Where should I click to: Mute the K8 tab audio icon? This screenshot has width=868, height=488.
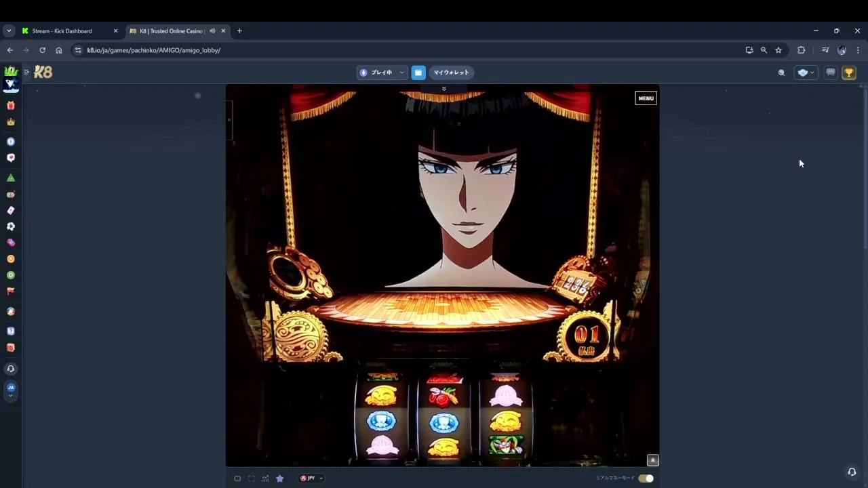pyautogui.click(x=212, y=31)
